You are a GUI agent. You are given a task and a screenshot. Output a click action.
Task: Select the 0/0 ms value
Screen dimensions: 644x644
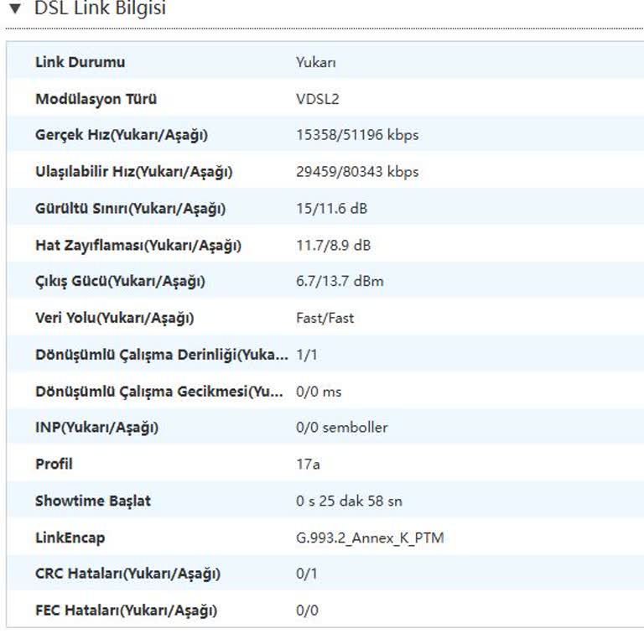tap(319, 392)
